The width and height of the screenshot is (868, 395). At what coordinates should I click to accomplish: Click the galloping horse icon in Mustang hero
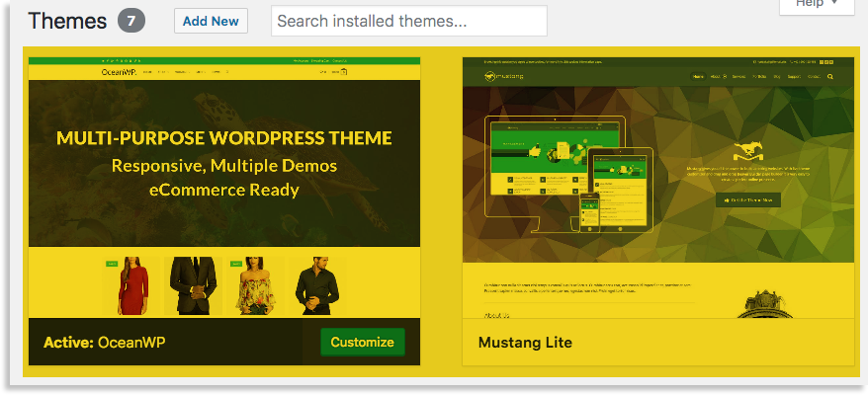click(747, 153)
